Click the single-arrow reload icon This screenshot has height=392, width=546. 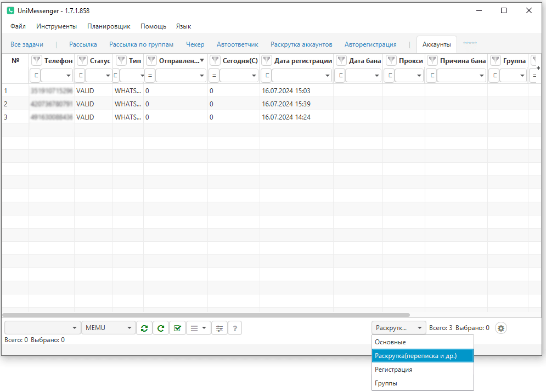161,328
